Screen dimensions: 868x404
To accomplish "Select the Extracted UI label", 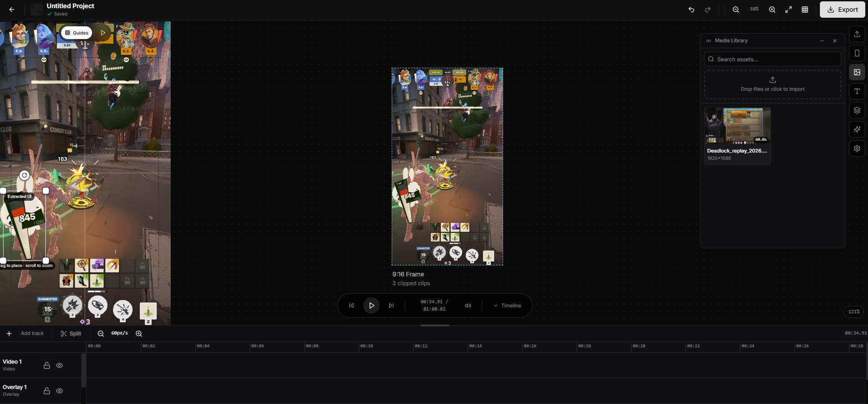I will [x=20, y=197].
